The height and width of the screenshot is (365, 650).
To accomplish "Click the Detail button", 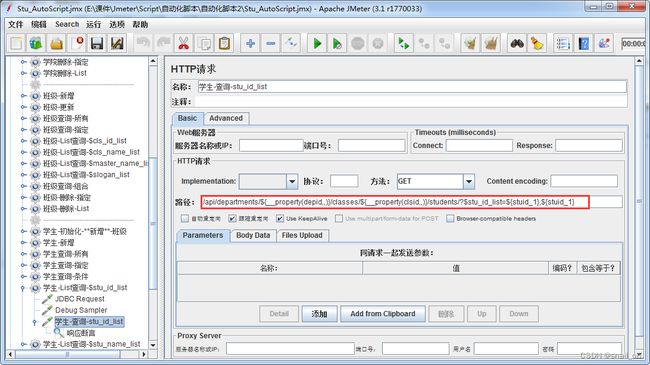I will click(x=279, y=314).
